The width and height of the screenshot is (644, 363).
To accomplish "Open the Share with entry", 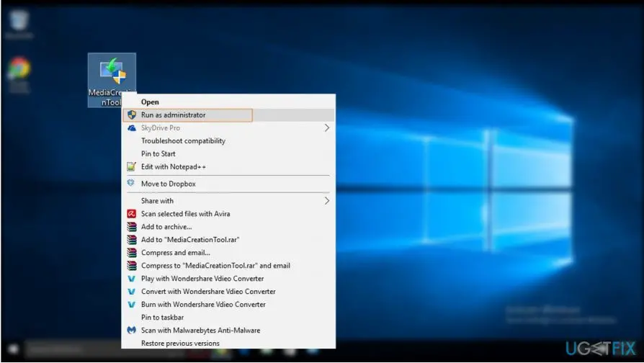I will [x=228, y=201].
